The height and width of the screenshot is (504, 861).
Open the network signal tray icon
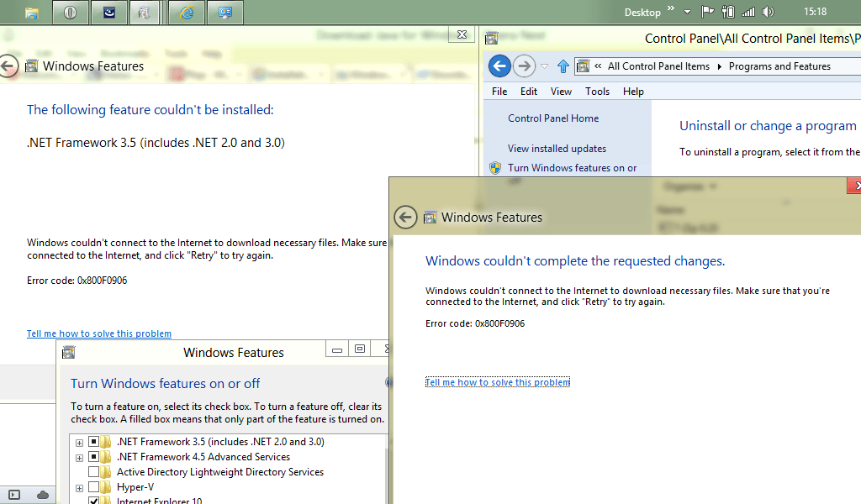747,12
